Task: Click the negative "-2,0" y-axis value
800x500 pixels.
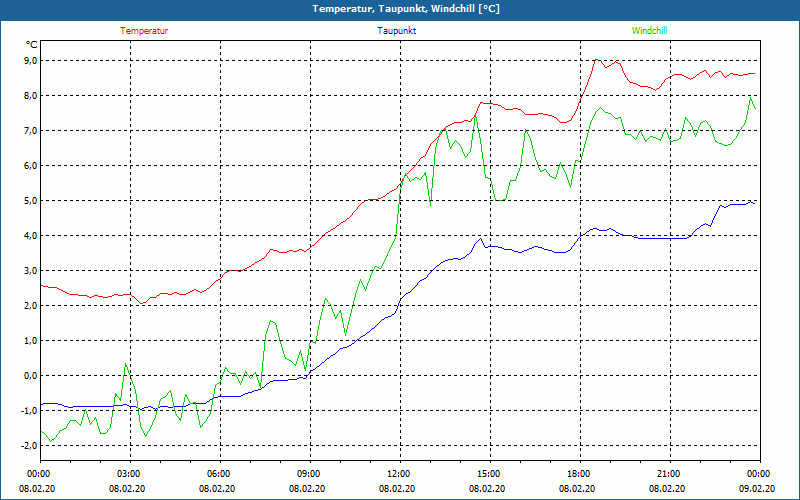Action: point(30,445)
